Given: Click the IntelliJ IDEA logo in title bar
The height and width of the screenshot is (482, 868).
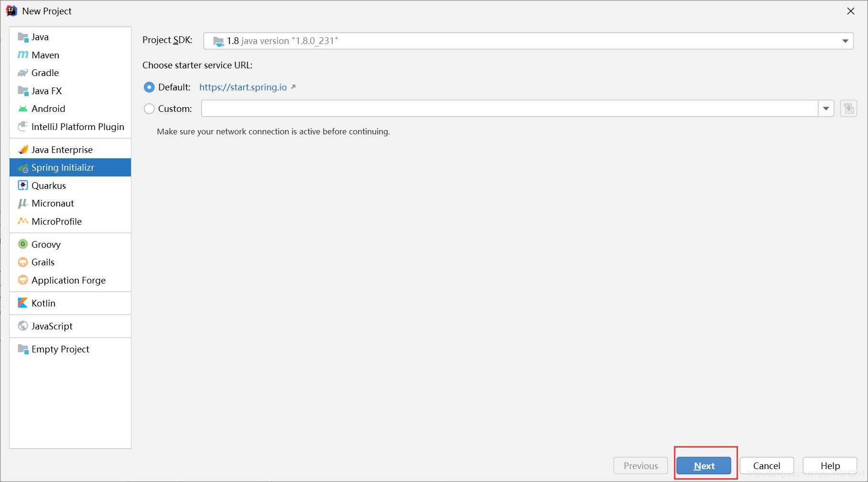Looking at the screenshot, I should coord(11,11).
